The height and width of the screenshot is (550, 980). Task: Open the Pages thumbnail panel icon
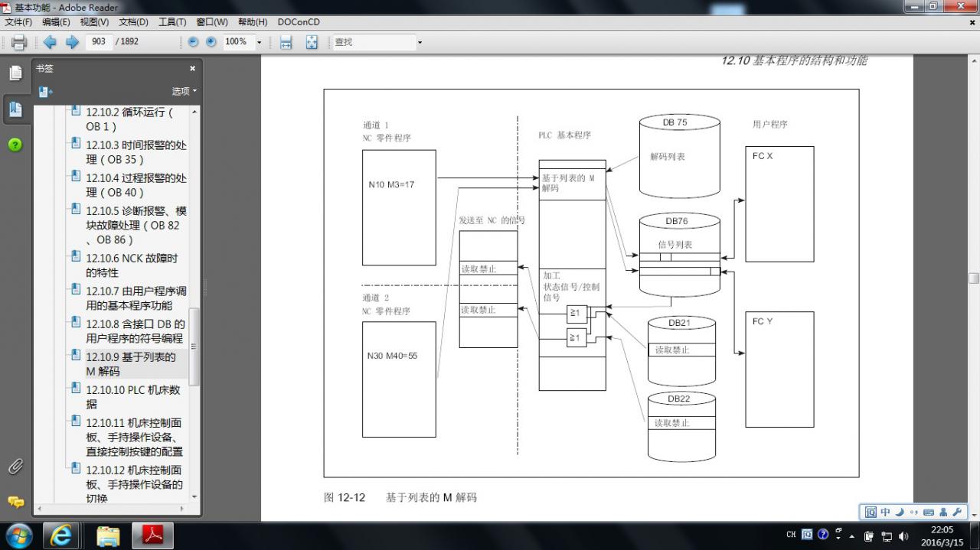click(15, 73)
